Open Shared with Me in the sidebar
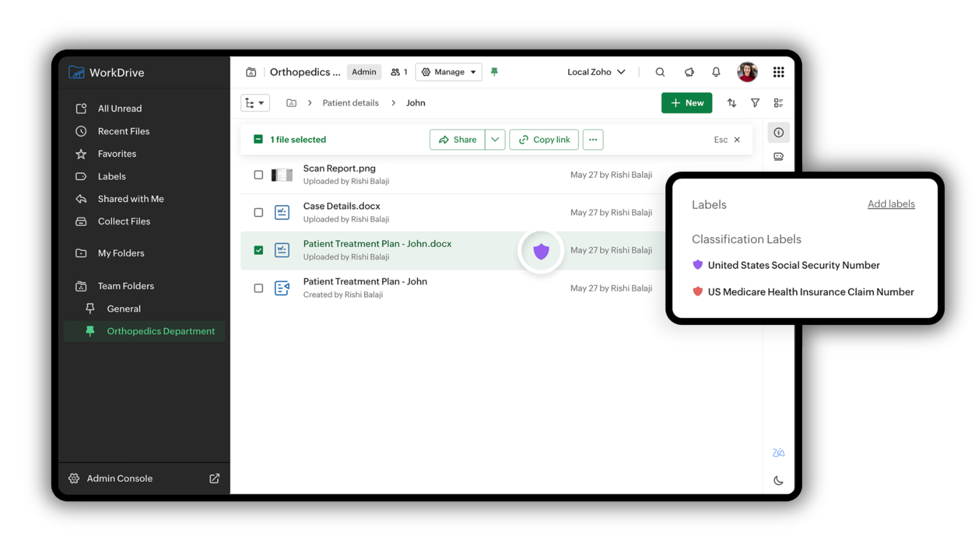Screen dimensions: 980x551 [x=130, y=199]
